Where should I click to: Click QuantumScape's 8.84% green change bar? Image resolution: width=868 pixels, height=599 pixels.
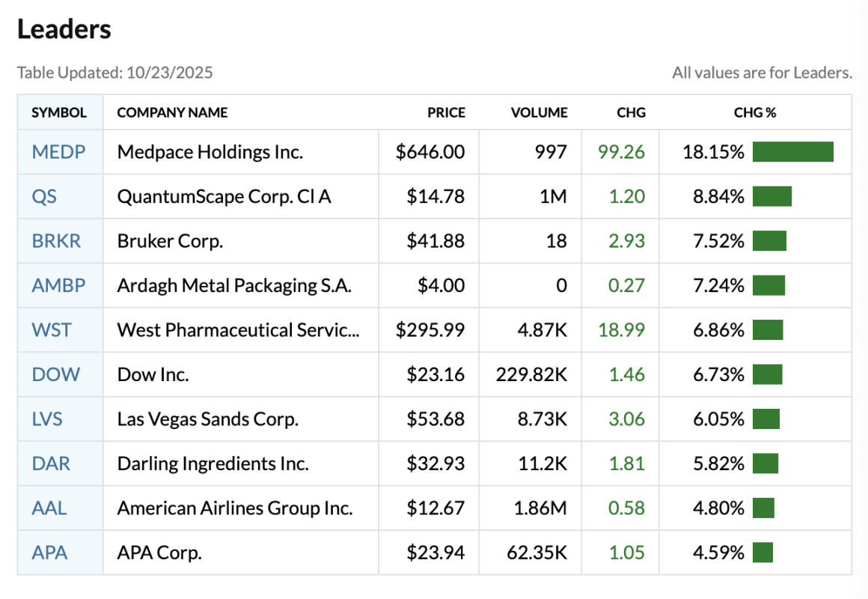[772, 196]
